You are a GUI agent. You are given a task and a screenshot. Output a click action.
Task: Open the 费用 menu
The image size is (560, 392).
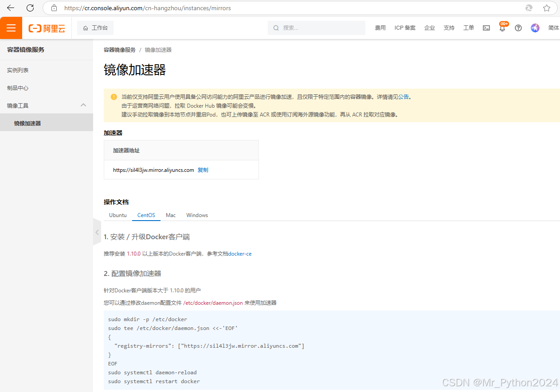(380, 28)
